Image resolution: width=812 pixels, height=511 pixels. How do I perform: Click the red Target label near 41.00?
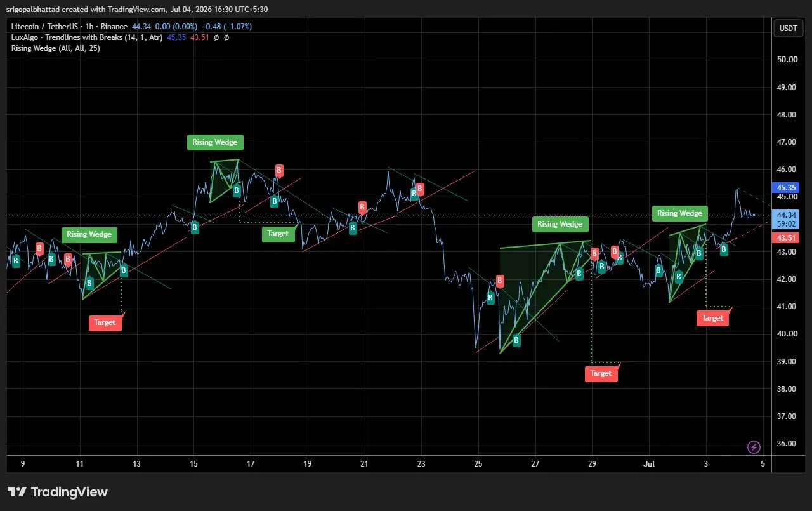point(712,318)
